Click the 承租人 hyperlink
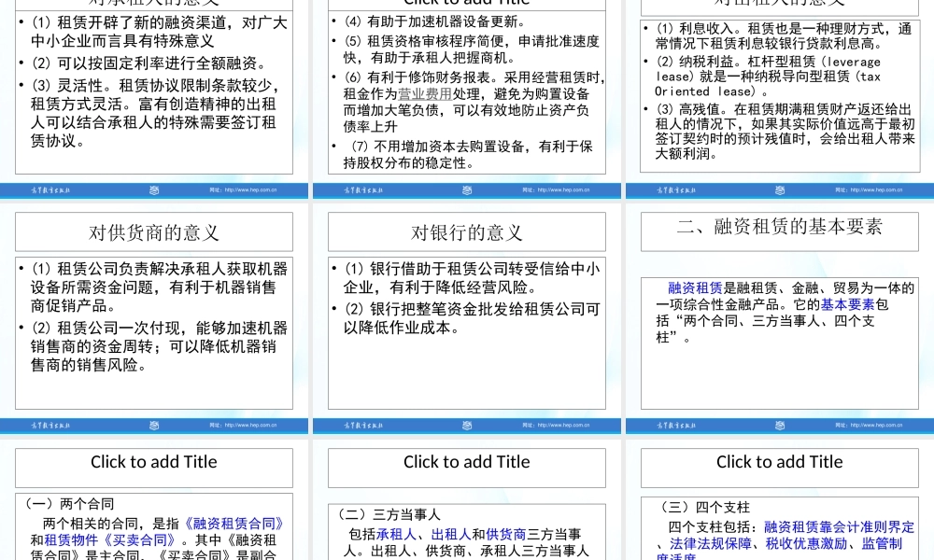934x560 pixels. 395,533
